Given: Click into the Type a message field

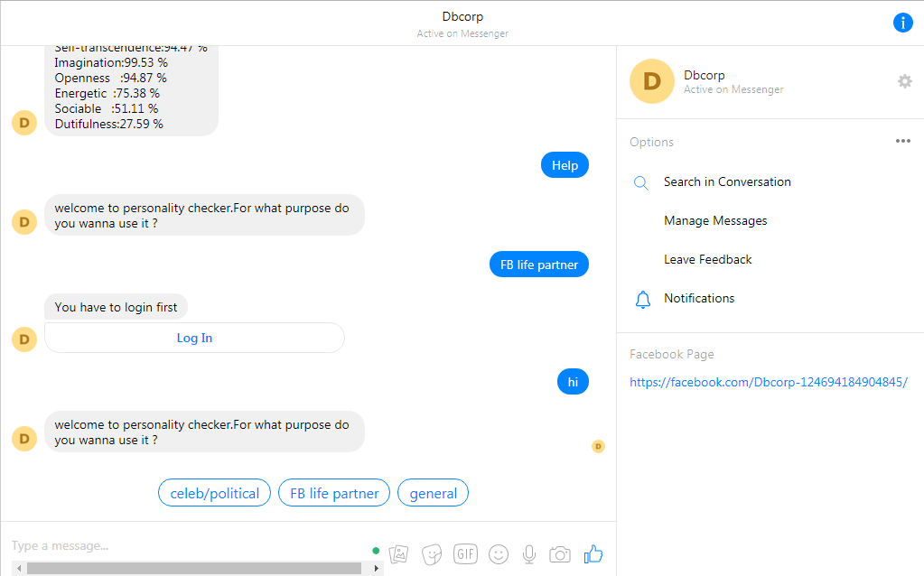Looking at the screenshot, I should (189, 546).
